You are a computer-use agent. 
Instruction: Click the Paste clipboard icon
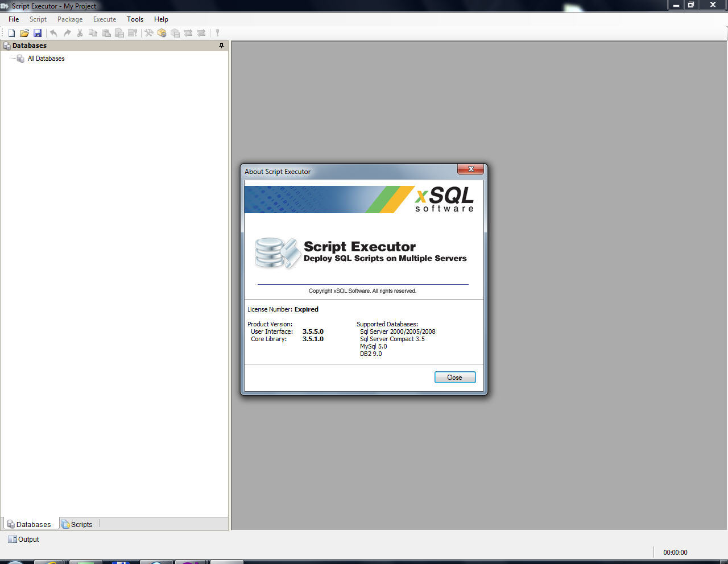pyautogui.click(x=106, y=33)
